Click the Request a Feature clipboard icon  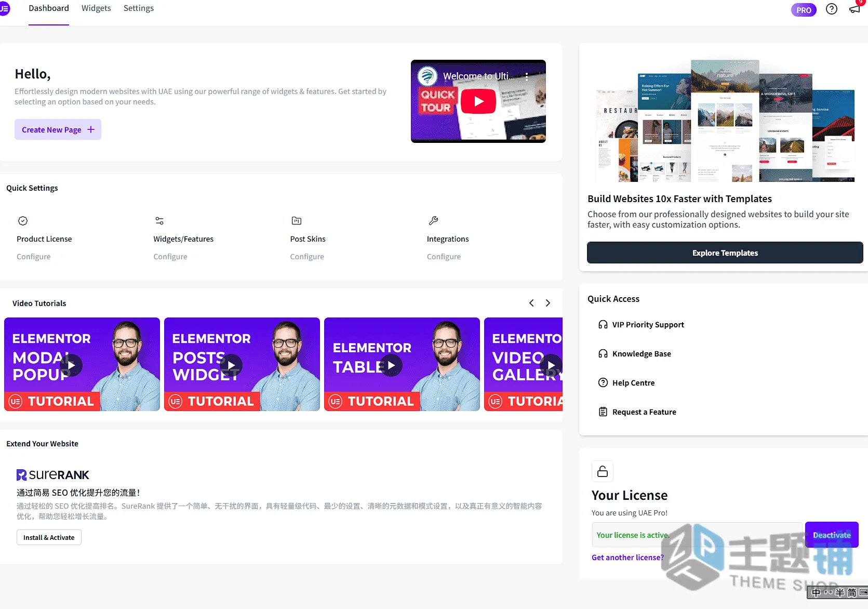click(x=603, y=412)
